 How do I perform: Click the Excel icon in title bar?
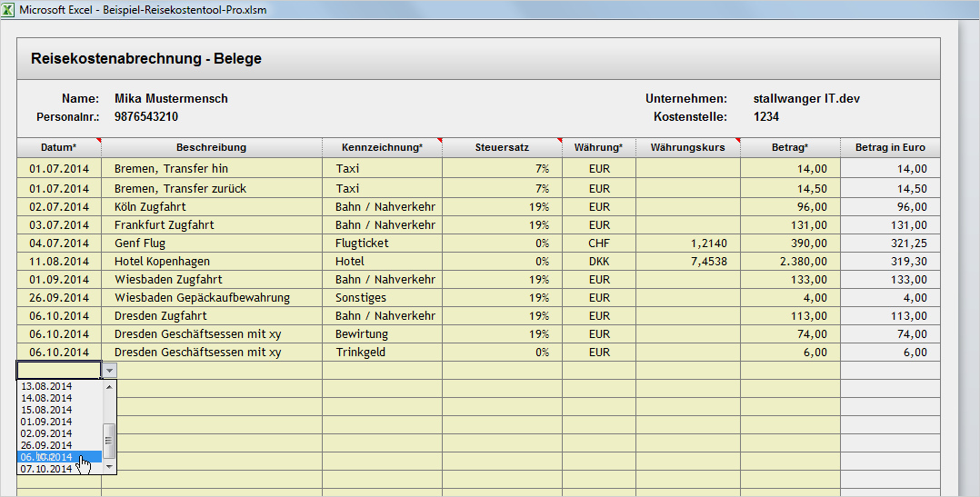(8, 10)
